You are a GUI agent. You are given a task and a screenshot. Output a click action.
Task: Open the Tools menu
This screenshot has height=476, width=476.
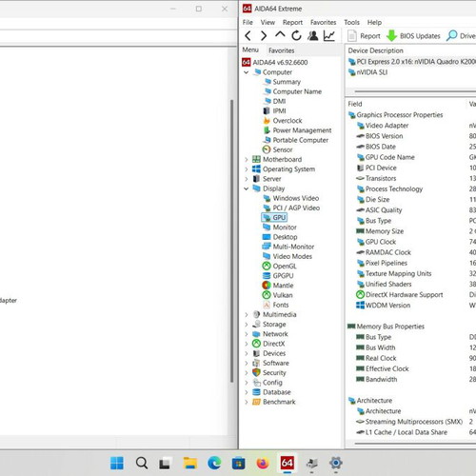click(x=351, y=22)
